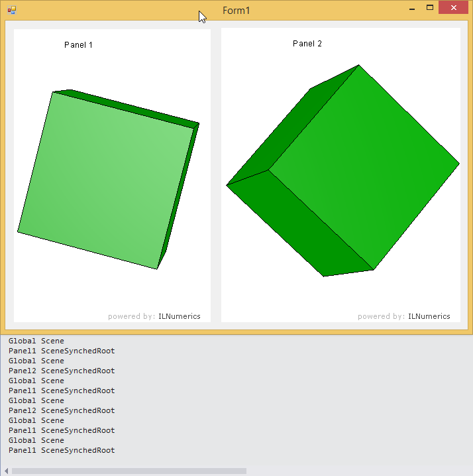This screenshot has width=473, height=476.
Task: Click the scroll-left arrow of the output pane
Action: click(6, 471)
